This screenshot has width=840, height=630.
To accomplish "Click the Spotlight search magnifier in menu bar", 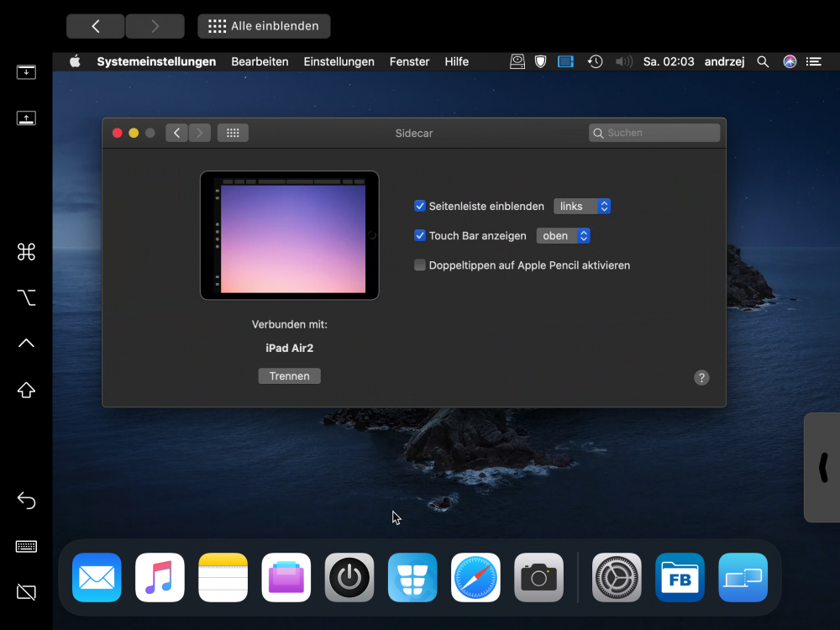I will click(763, 61).
